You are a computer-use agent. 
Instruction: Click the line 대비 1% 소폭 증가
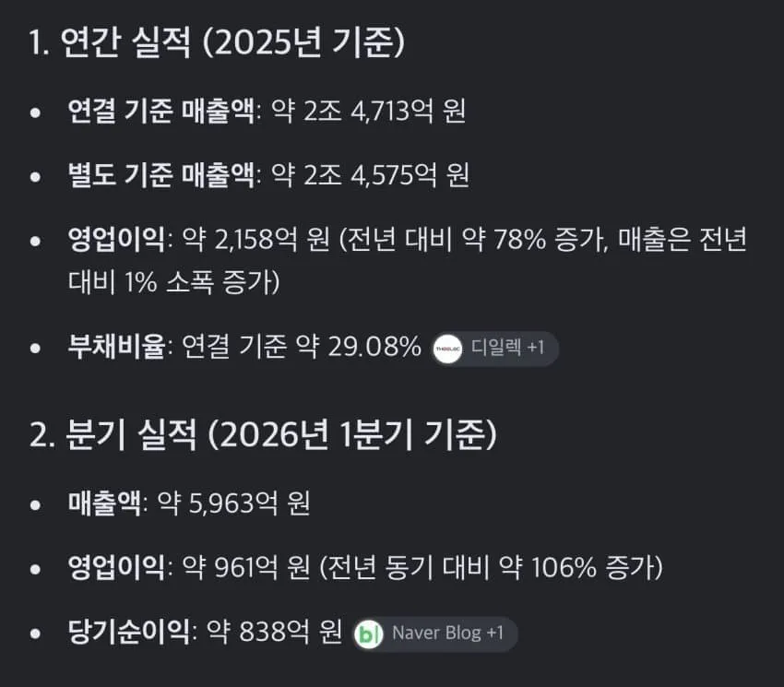(x=173, y=282)
